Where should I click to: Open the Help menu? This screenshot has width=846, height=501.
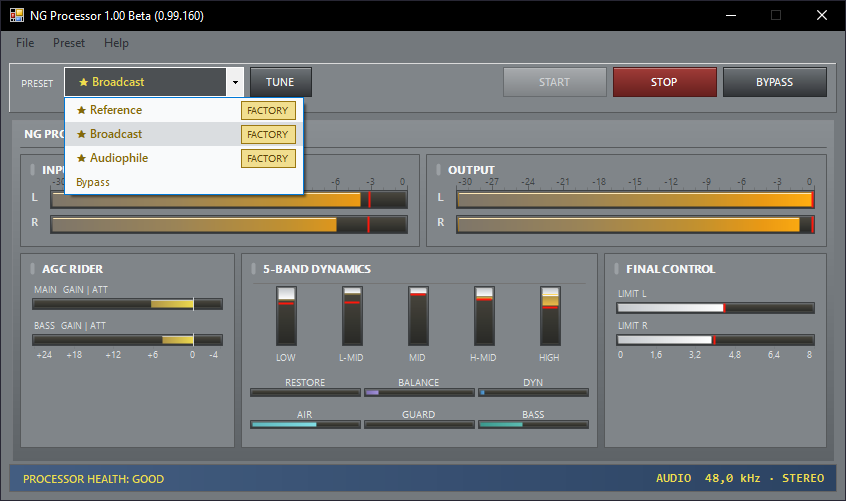click(x=116, y=43)
